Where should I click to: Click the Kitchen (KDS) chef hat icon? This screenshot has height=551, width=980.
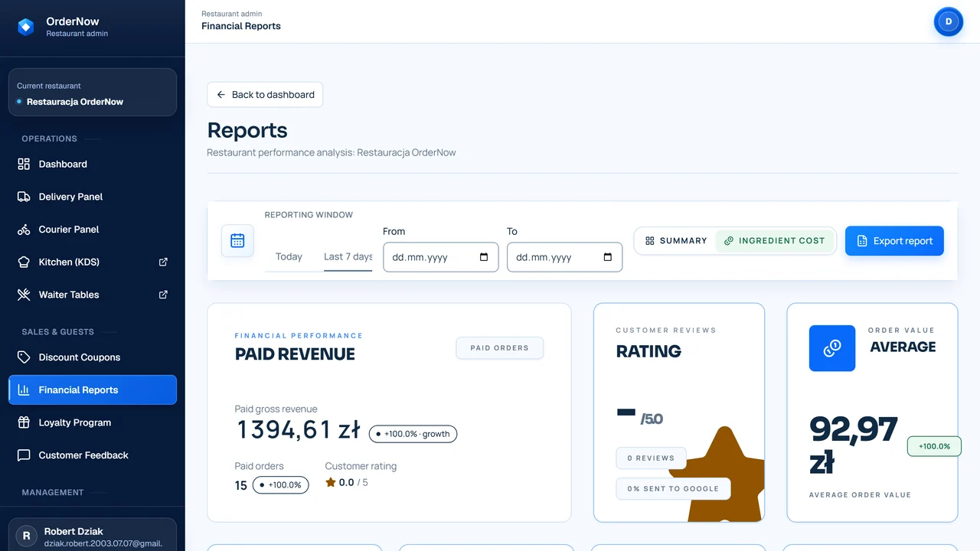pos(24,262)
